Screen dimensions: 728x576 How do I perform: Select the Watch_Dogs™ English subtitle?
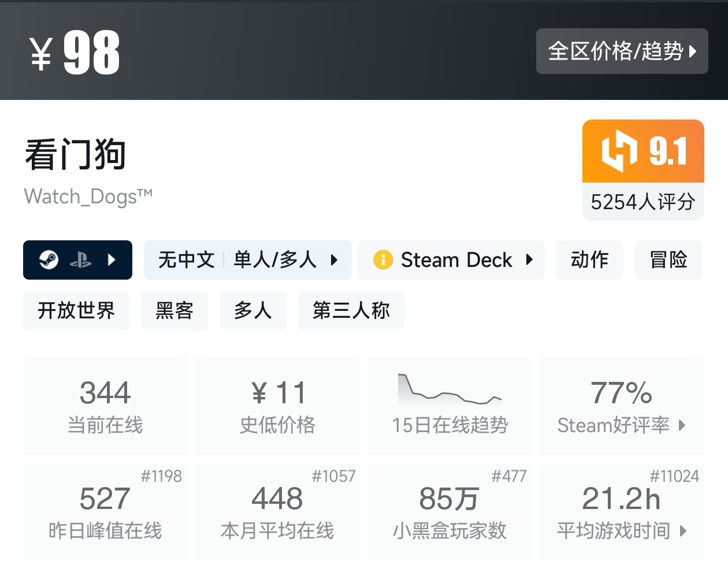[x=88, y=196]
